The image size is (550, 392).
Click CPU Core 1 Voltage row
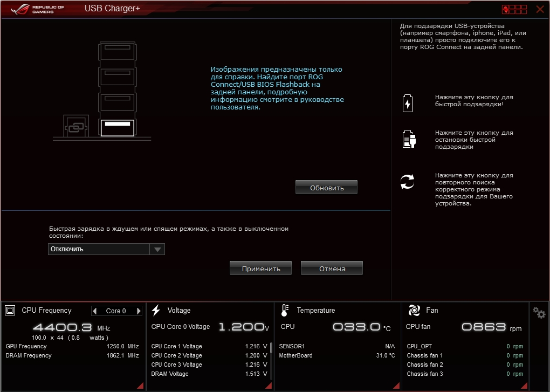click(209, 346)
